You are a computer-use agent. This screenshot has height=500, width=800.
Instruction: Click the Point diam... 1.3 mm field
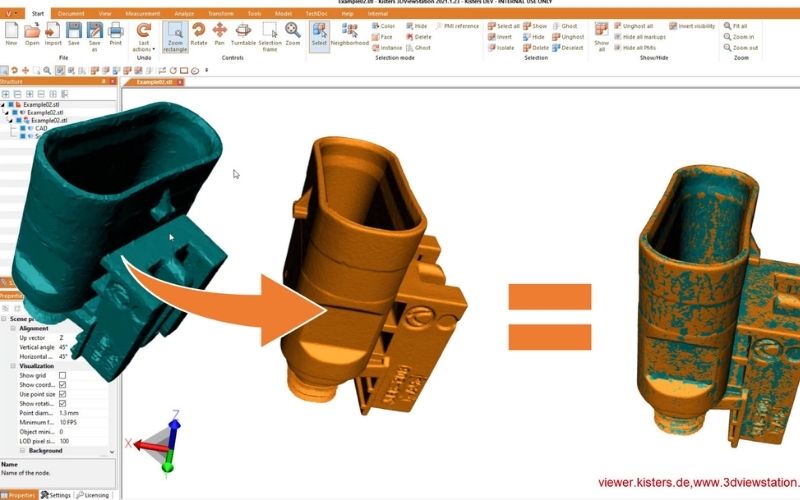(x=83, y=413)
